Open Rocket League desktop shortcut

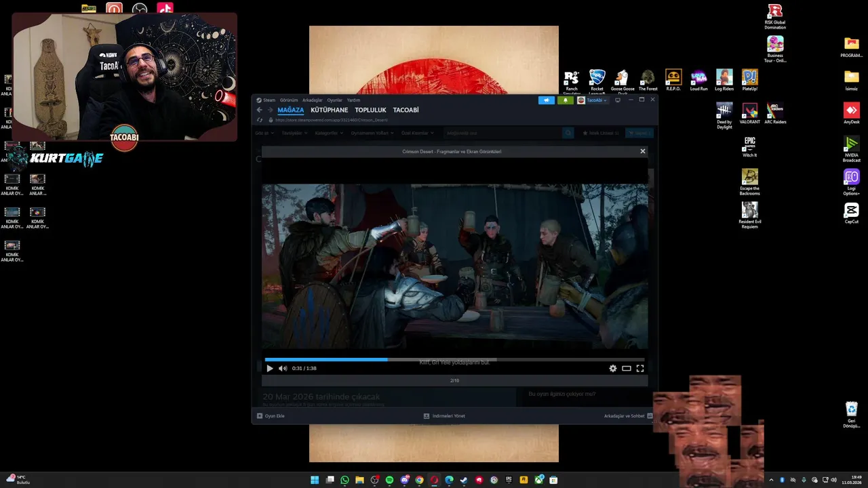[597, 81]
